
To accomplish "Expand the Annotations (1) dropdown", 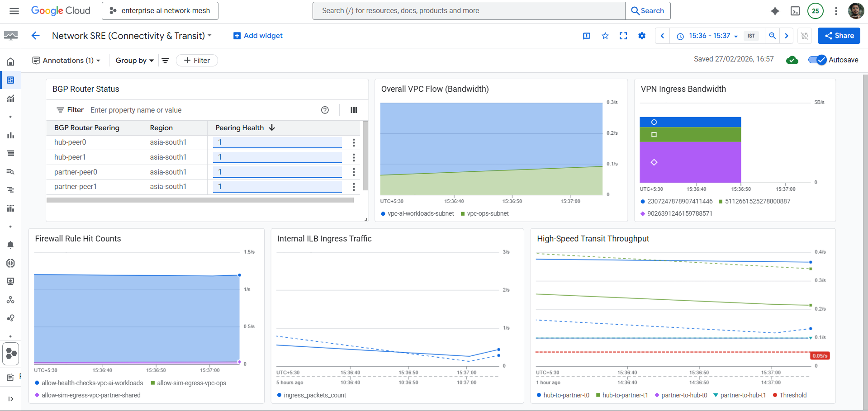I will click(66, 60).
